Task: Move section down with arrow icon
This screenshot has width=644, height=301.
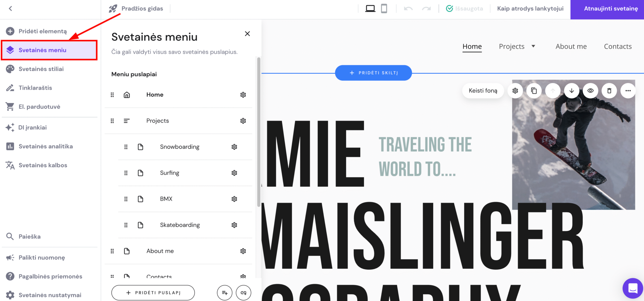Action: click(572, 91)
